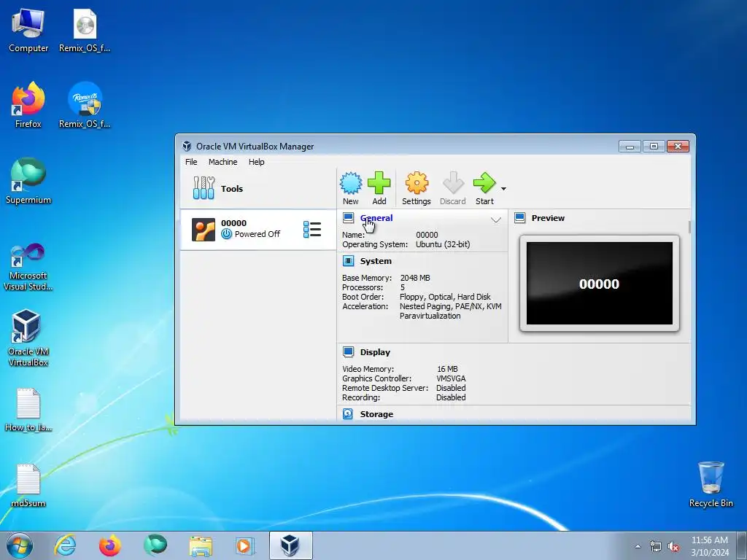Click the '16 MB' video memory value

447,369
